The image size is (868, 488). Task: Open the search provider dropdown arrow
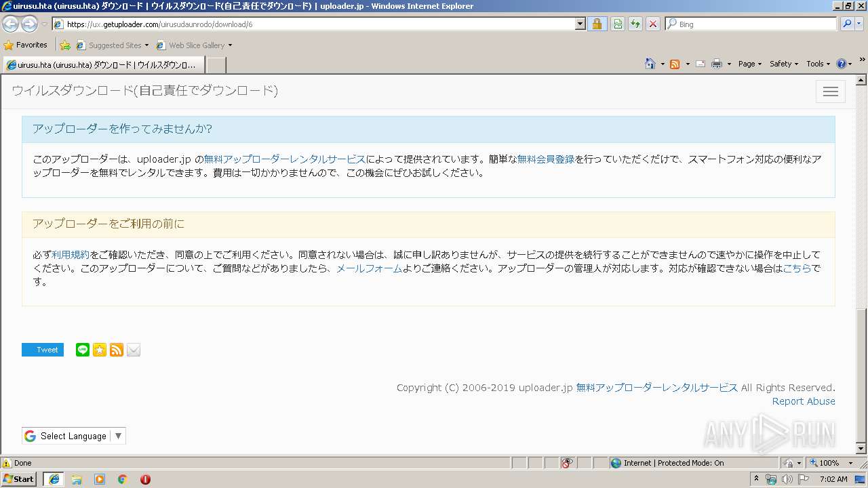click(859, 24)
